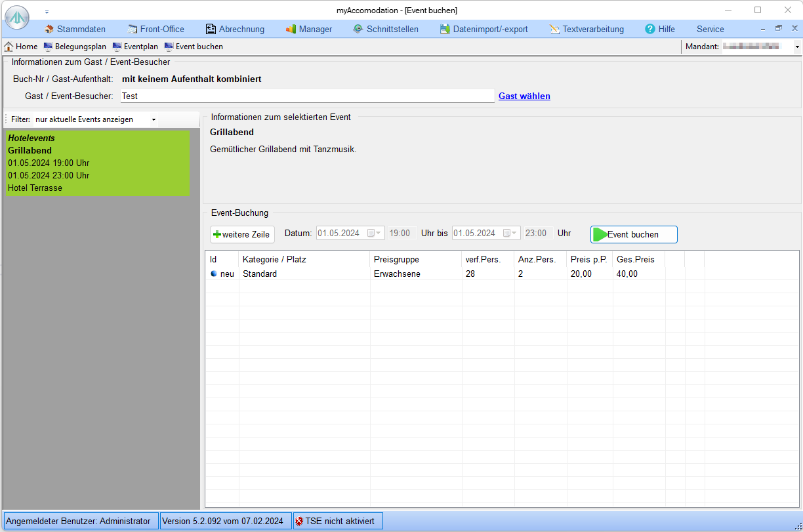This screenshot has width=803, height=532.
Task: Open the Datenimport/-export menu
Action: 484,29
